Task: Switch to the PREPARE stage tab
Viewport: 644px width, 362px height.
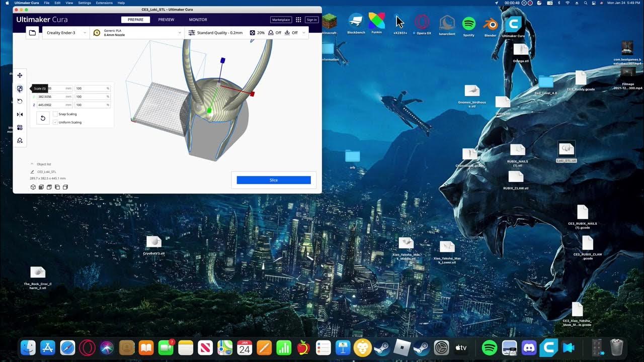Action: [135, 20]
